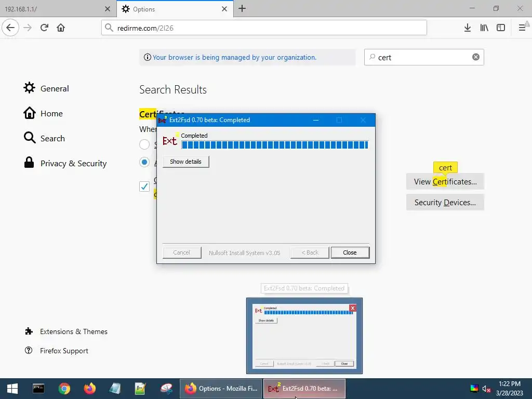Open Search settings category

[44, 138]
